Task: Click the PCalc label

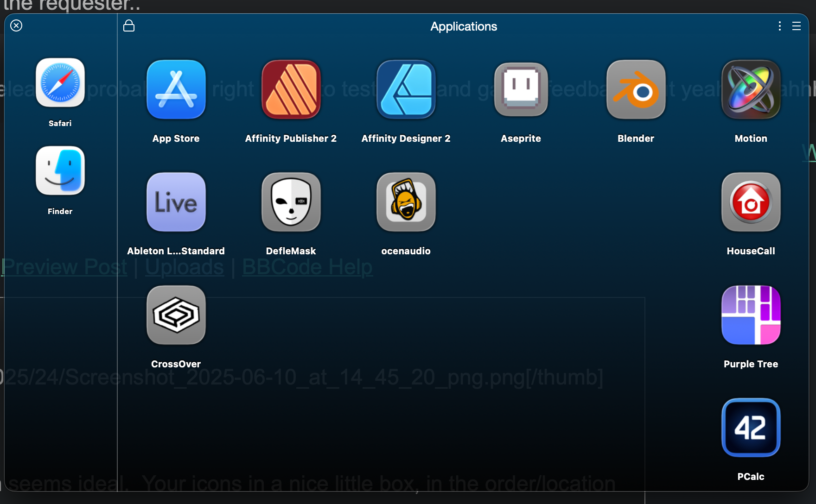Action: (751, 477)
